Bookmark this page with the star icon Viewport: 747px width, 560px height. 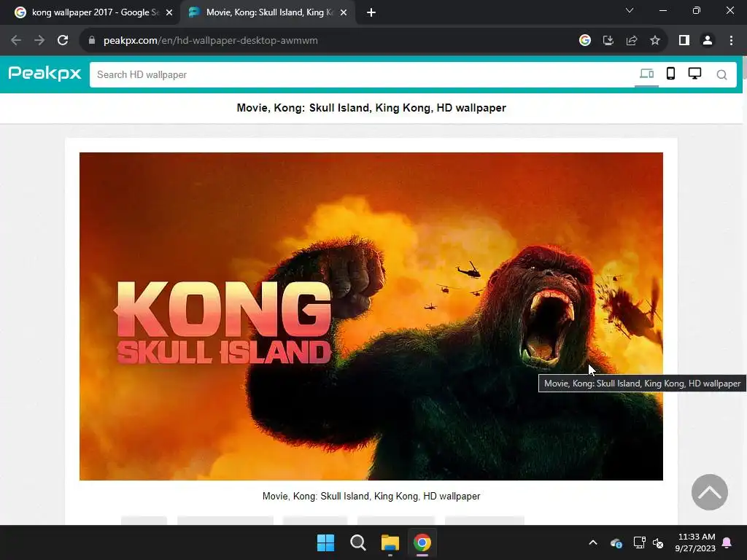point(655,41)
